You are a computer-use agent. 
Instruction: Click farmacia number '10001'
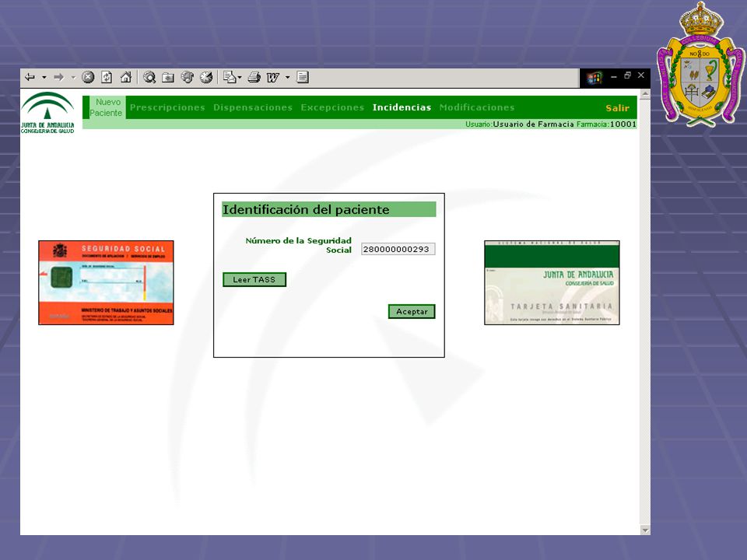pyautogui.click(x=623, y=124)
